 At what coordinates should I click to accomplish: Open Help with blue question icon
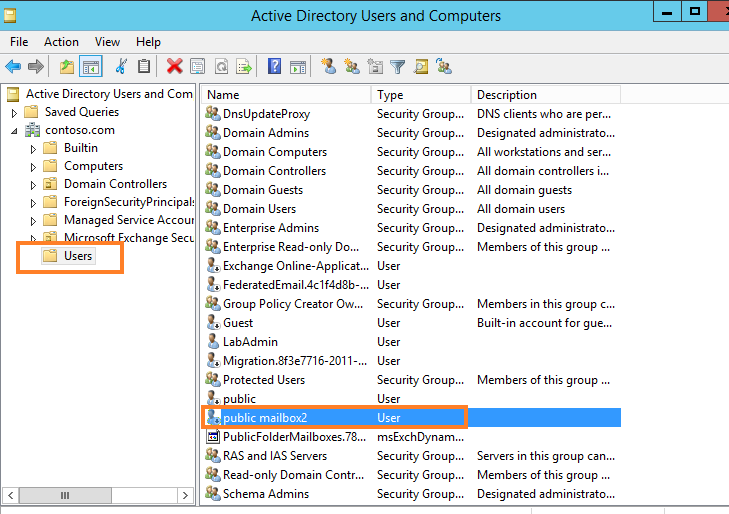[x=274, y=66]
